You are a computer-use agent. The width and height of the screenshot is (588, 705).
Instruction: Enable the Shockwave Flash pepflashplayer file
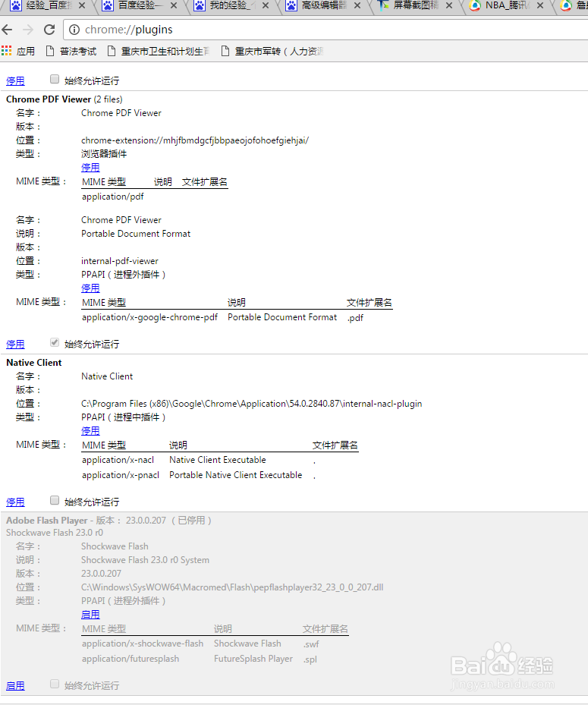pos(90,614)
